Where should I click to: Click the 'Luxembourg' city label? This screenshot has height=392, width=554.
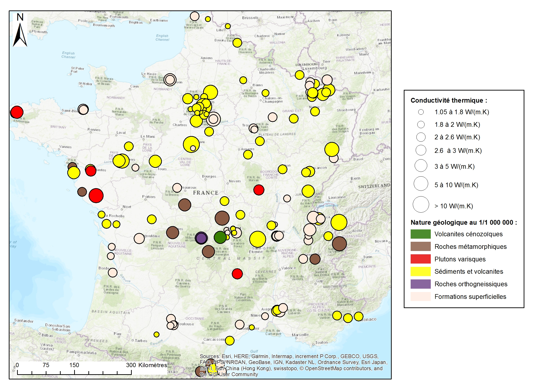(x=315, y=68)
